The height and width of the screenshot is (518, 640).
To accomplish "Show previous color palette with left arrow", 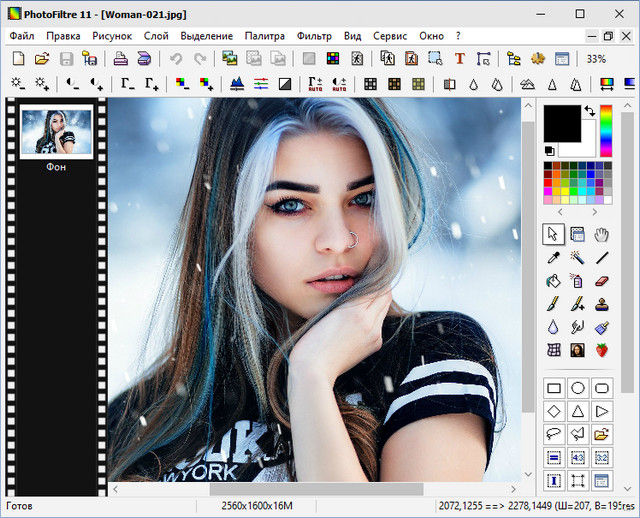I will point(558,212).
